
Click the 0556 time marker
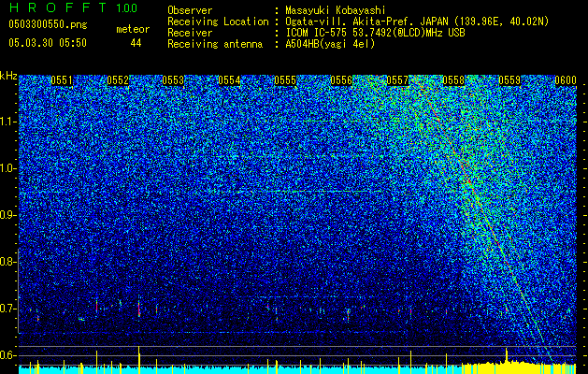(341, 80)
